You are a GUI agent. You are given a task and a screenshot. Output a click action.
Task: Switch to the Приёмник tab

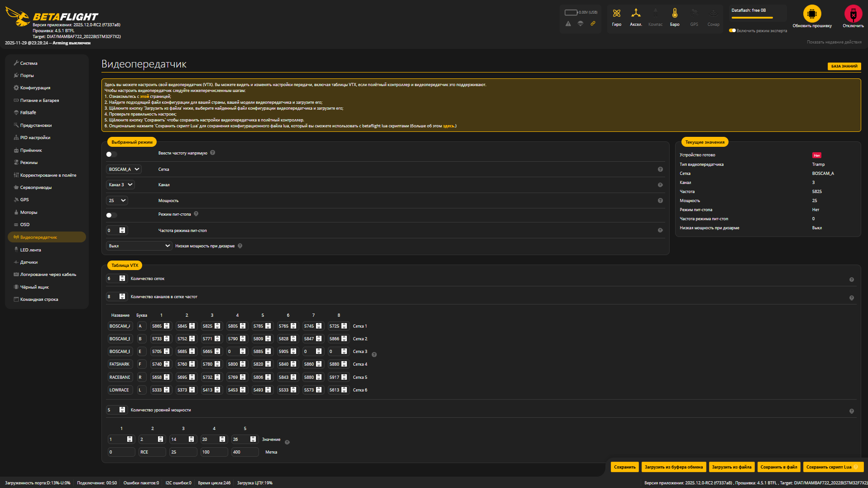click(x=29, y=150)
